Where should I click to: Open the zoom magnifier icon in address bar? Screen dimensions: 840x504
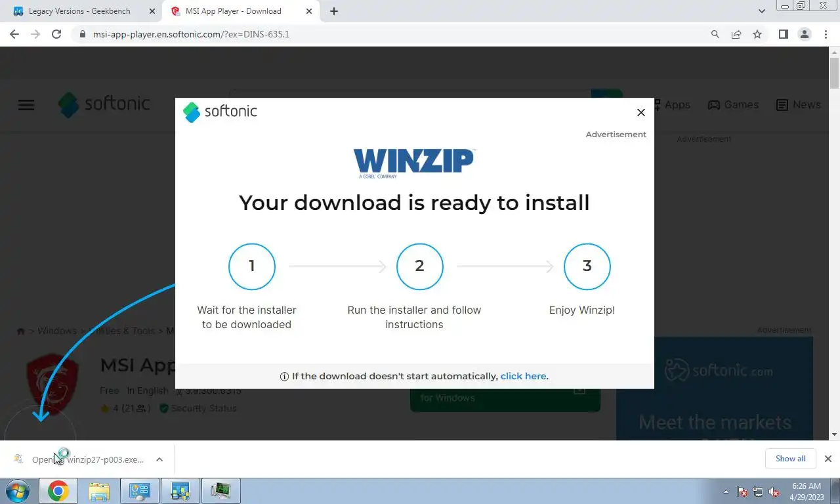pyautogui.click(x=715, y=34)
